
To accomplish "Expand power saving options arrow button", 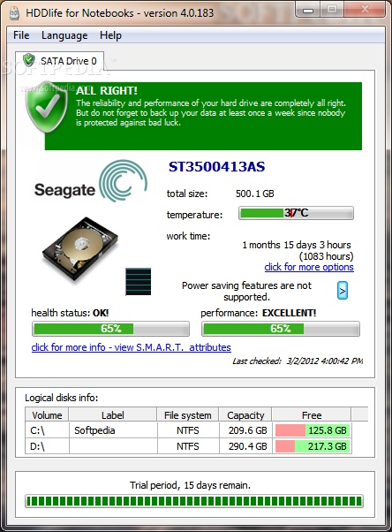I will click(343, 291).
